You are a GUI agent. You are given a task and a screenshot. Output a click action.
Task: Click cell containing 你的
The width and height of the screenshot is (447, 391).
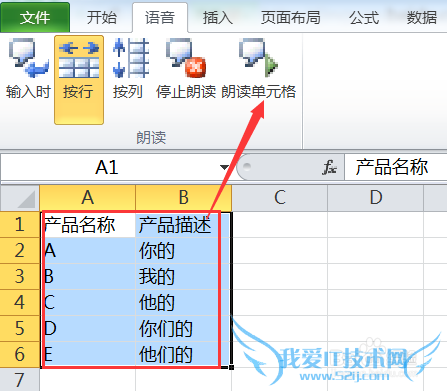coord(184,250)
